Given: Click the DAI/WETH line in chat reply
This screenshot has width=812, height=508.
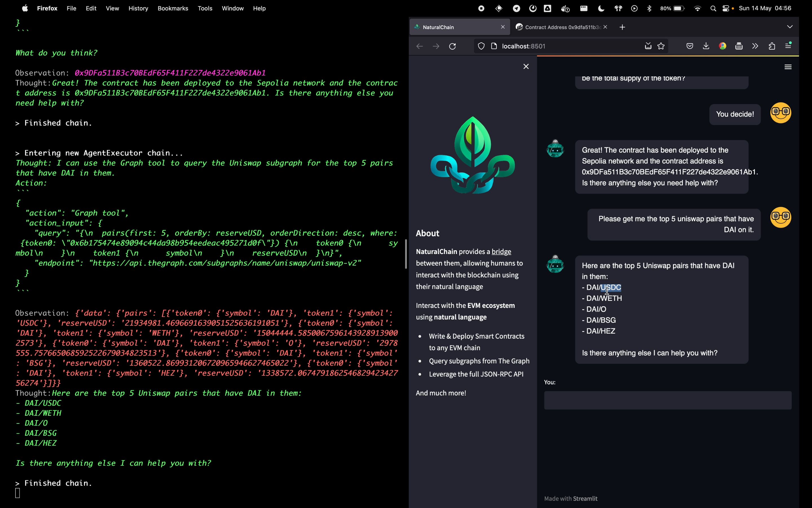Looking at the screenshot, I should pyautogui.click(x=602, y=298).
